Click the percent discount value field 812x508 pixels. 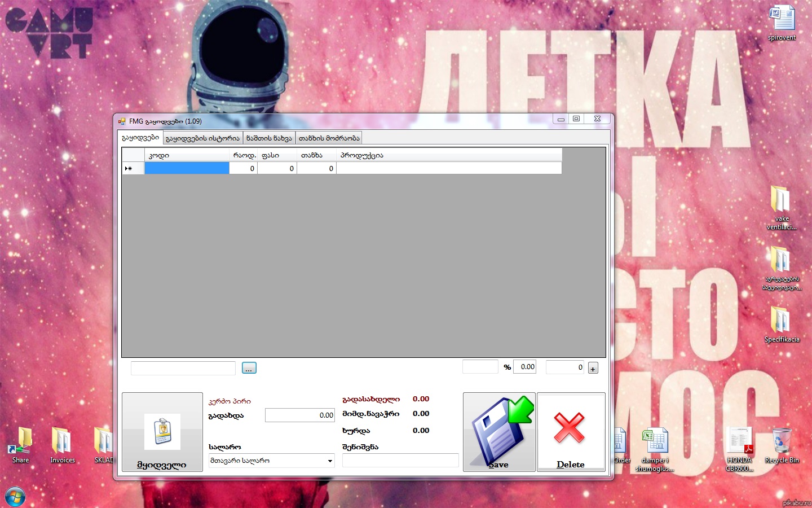coord(525,367)
